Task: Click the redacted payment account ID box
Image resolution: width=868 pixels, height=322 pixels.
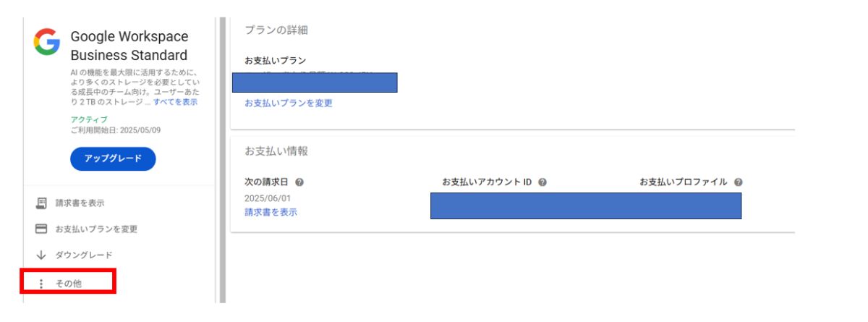Action: tap(585, 206)
